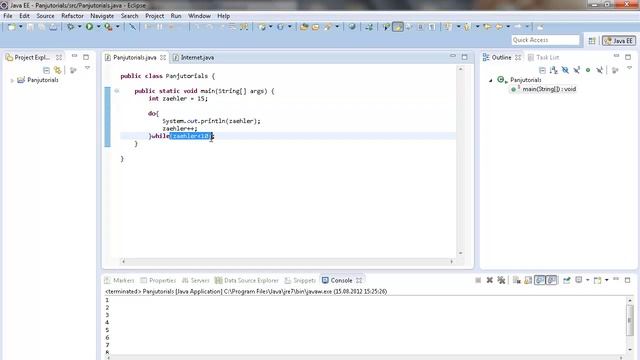Click the Run Last Tool external tools icon

pos(108,27)
